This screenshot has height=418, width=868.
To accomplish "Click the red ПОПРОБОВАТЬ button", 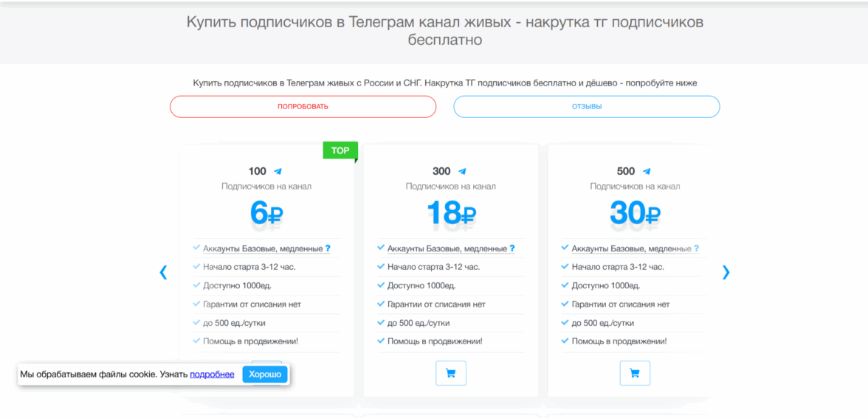I will click(303, 107).
